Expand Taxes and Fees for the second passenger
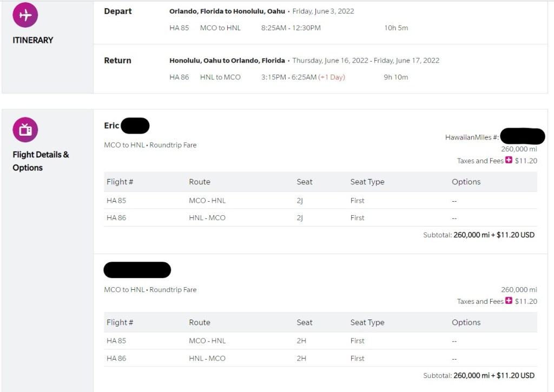Image resolution: width=554 pixels, height=392 pixels. (509, 301)
